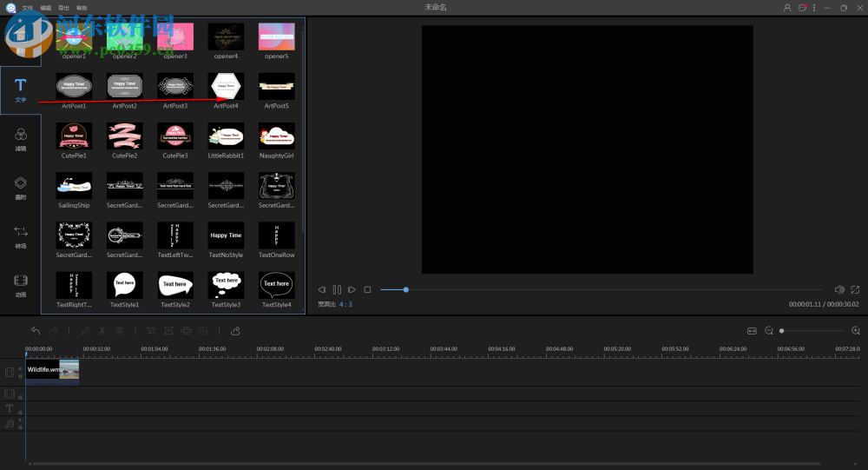Select the CutePie2 text template
Screen dimensions: 868x470
point(124,136)
